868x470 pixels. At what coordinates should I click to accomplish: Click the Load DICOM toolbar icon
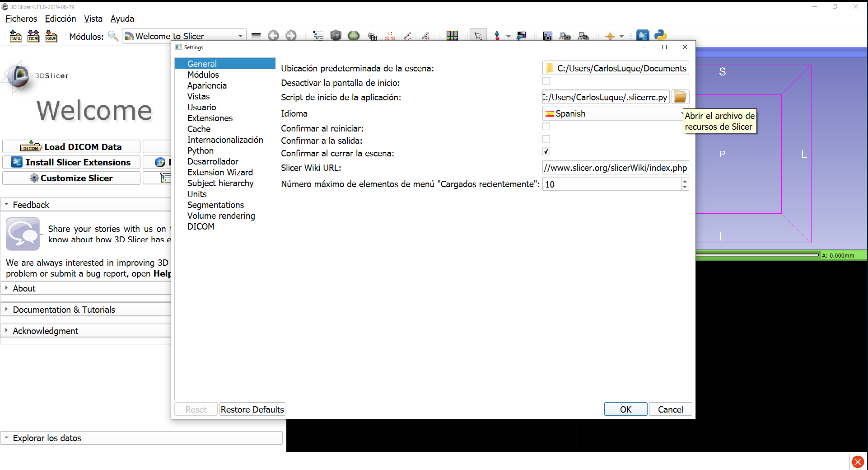[x=33, y=36]
